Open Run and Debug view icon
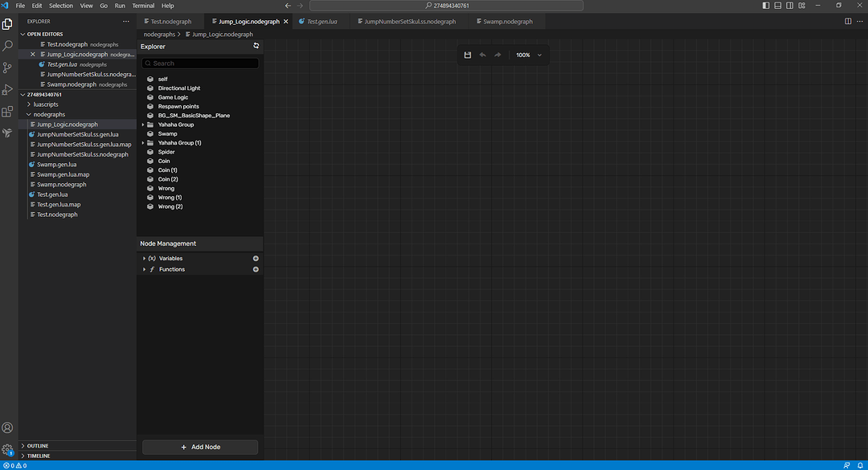868x470 pixels. point(7,90)
